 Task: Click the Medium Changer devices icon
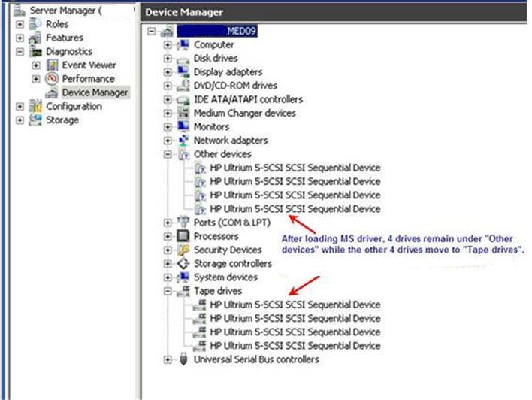pos(183,113)
